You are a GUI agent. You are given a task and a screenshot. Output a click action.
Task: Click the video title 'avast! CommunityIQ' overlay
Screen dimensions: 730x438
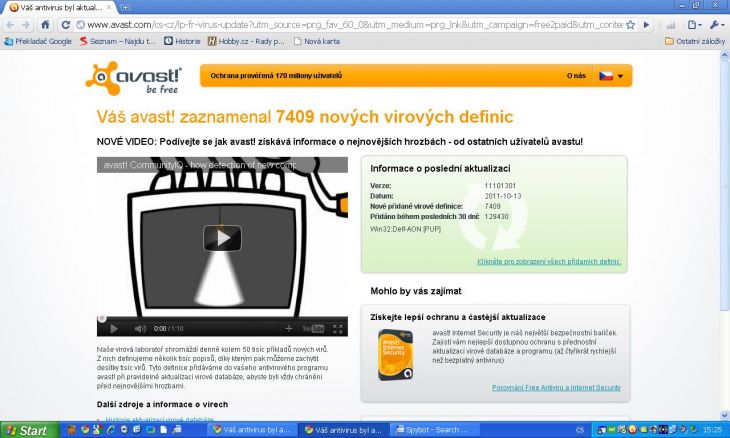pos(199,165)
